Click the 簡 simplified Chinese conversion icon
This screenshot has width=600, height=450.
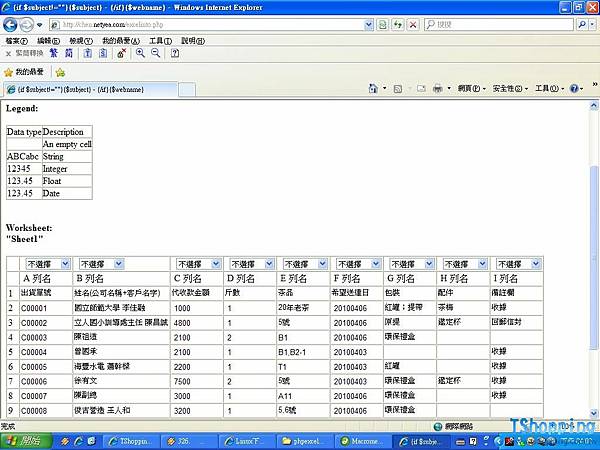[70, 53]
